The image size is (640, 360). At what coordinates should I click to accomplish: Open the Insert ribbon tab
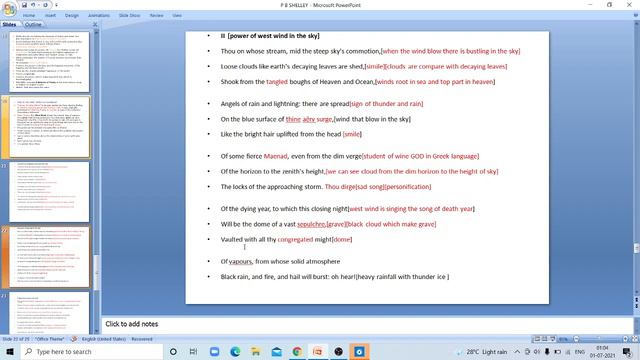(51, 16)
